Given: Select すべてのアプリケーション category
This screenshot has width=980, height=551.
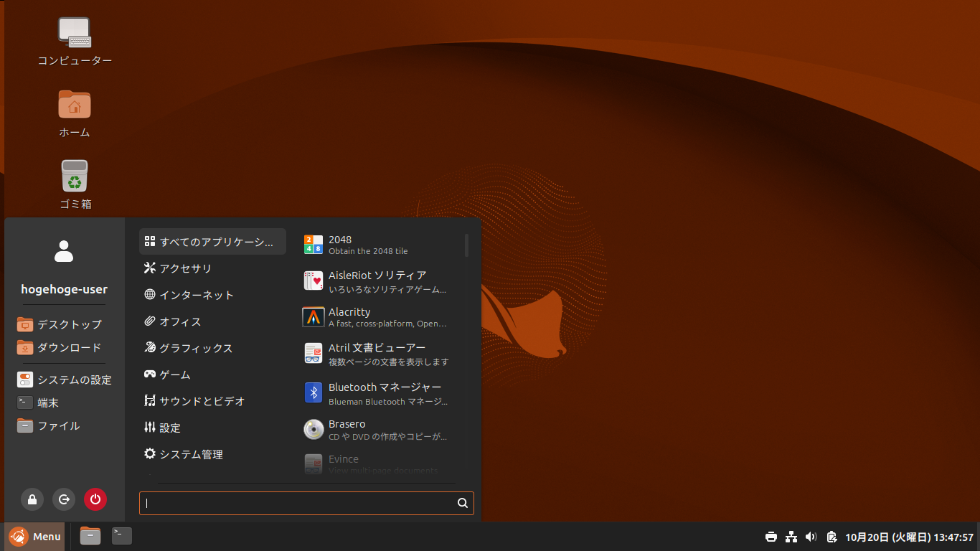Looking at the screenshot, I should click(212, 242).
